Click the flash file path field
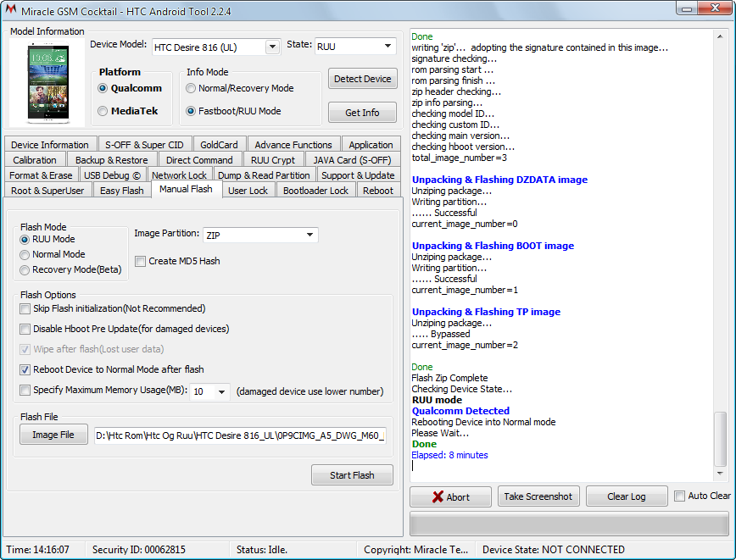 pyautogui.click(x=240, y=435)
